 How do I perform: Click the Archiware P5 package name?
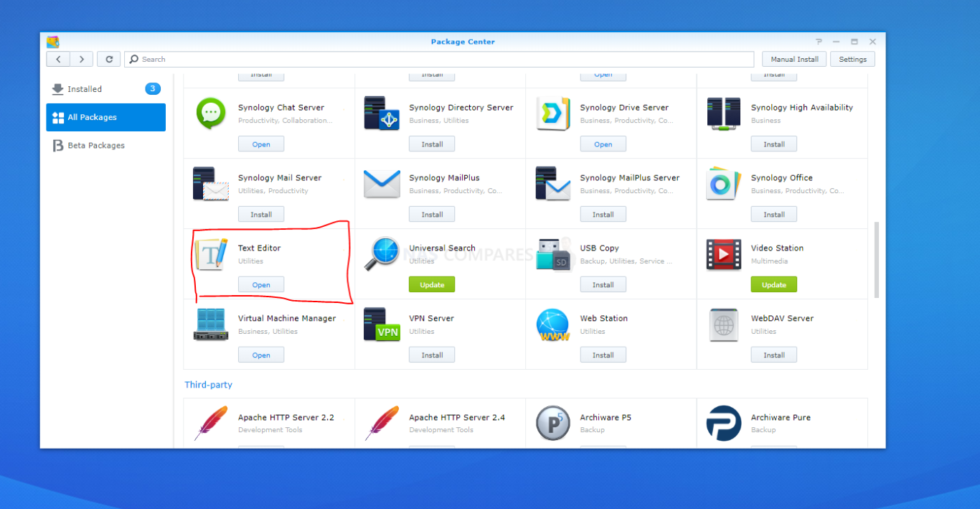(606, 418)
